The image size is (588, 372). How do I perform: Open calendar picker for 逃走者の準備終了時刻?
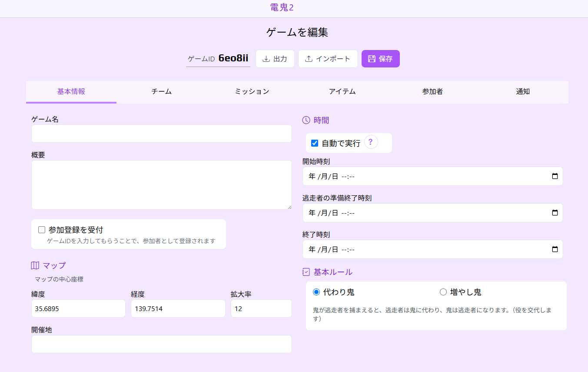[x=555, y=213]
